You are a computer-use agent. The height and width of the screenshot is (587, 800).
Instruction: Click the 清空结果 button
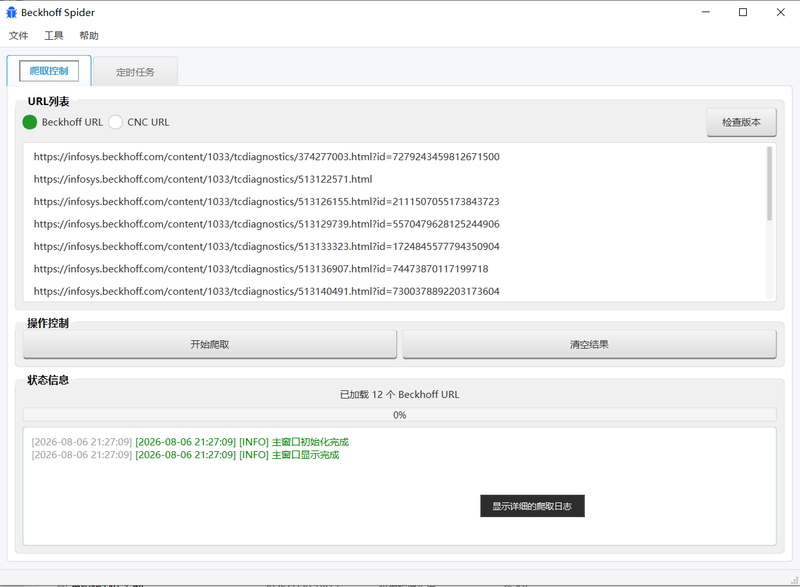click(589, 344)
